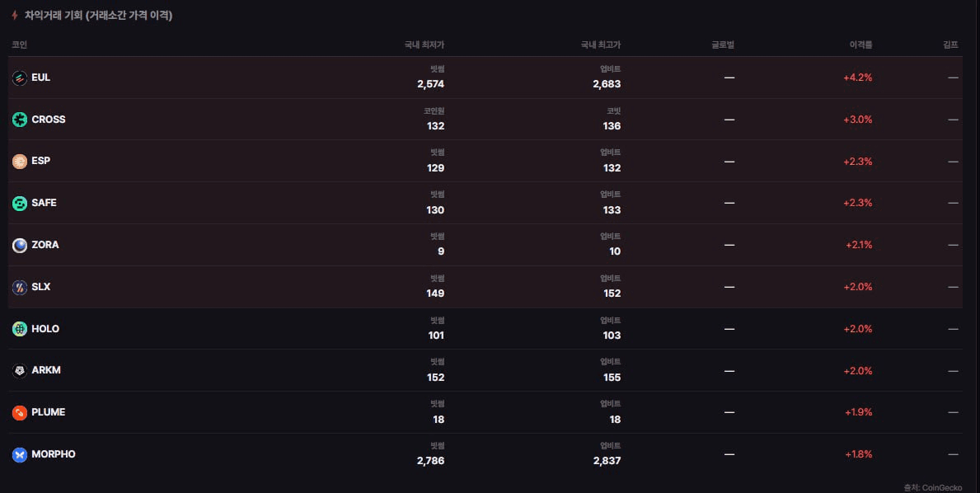Sort by the 국내 최저가 column header
This screenshot has height=493, width=980.
[424, 45]
